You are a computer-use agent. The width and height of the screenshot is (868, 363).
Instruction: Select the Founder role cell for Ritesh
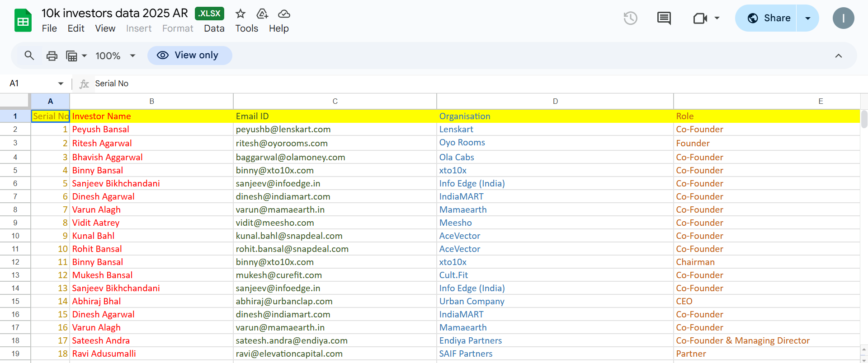(767, 143)
